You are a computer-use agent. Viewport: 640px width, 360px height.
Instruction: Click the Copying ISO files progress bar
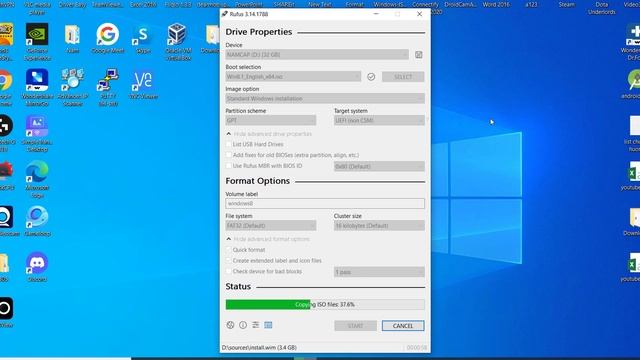[325, 304]
